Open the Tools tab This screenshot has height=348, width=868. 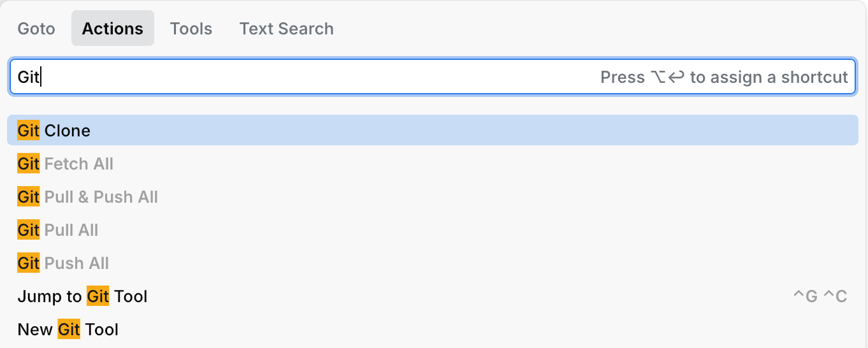point(191,29)
